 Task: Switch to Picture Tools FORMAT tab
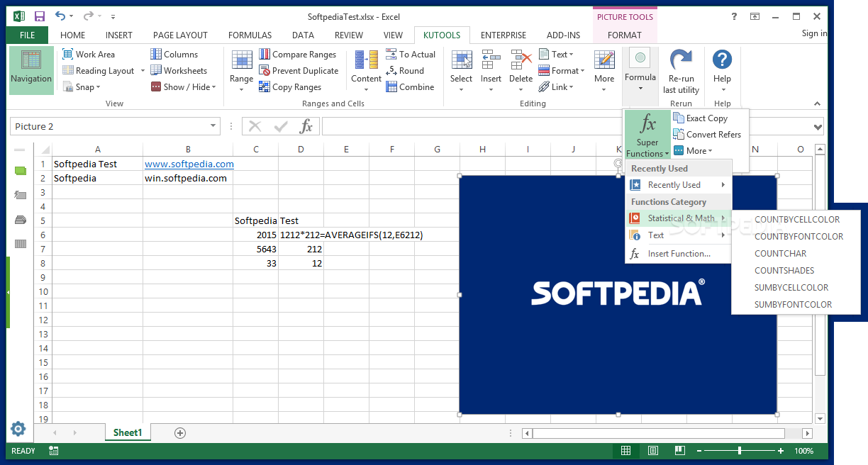click(x=624, y=35)
